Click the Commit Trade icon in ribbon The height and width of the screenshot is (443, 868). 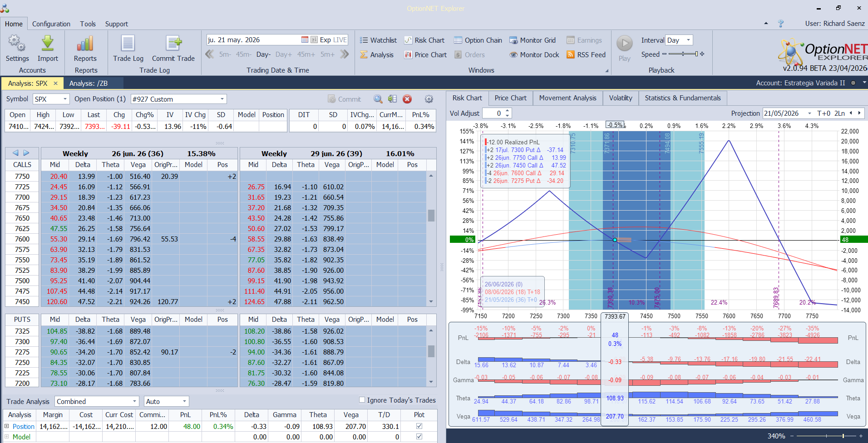click(x=173, y=44)
